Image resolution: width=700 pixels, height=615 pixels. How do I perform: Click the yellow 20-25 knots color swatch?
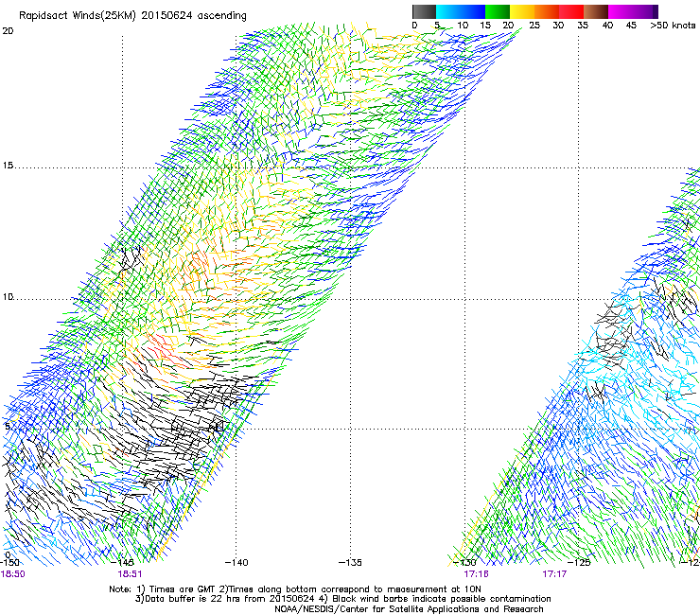coord(522,11)
